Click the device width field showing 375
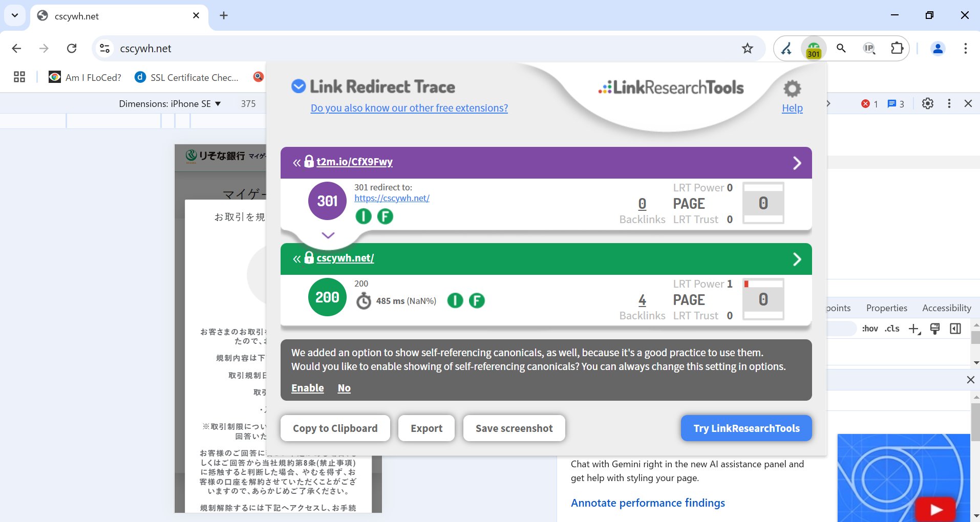Image resolution: width=980 pixels, height=522 pixels. click(x=248, y=104)
